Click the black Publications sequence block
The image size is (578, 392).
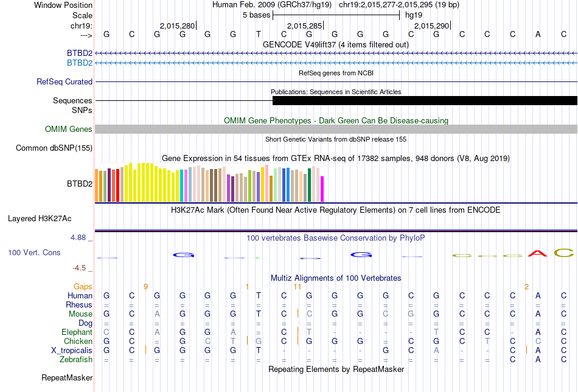[x=425, y=100]
